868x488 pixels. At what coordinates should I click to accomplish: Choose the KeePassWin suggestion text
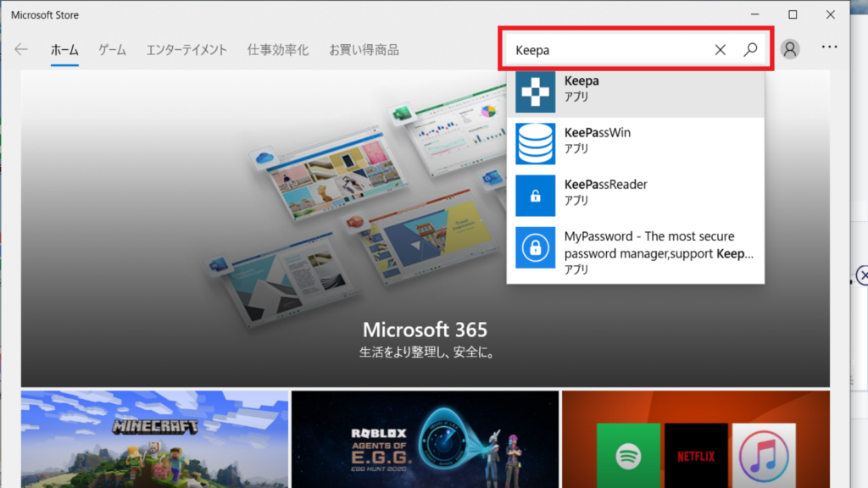(598, 133)
